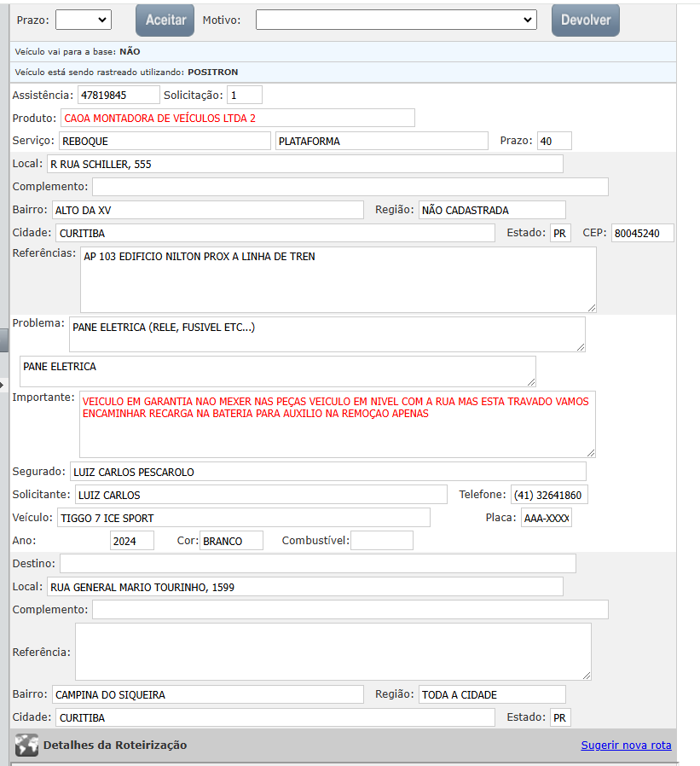This screenshot has height=766, width=700.
Task: Select the Solicitação field
Action: [244, 95]
